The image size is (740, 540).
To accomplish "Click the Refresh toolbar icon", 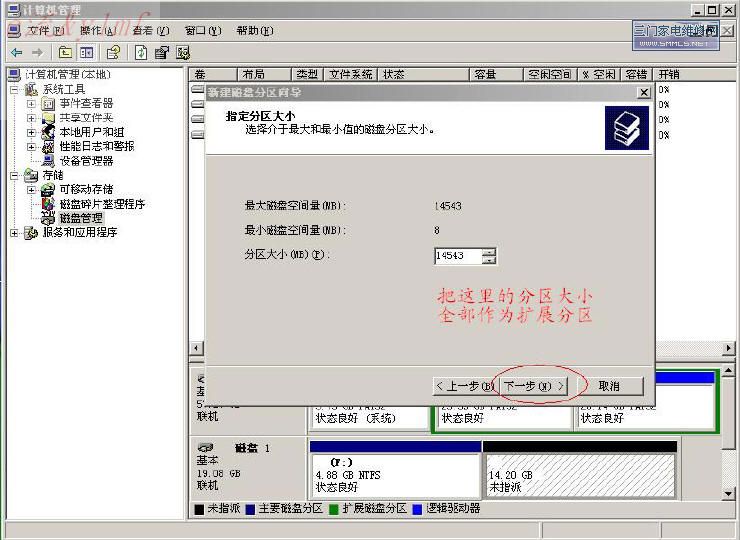I will 141,52.
